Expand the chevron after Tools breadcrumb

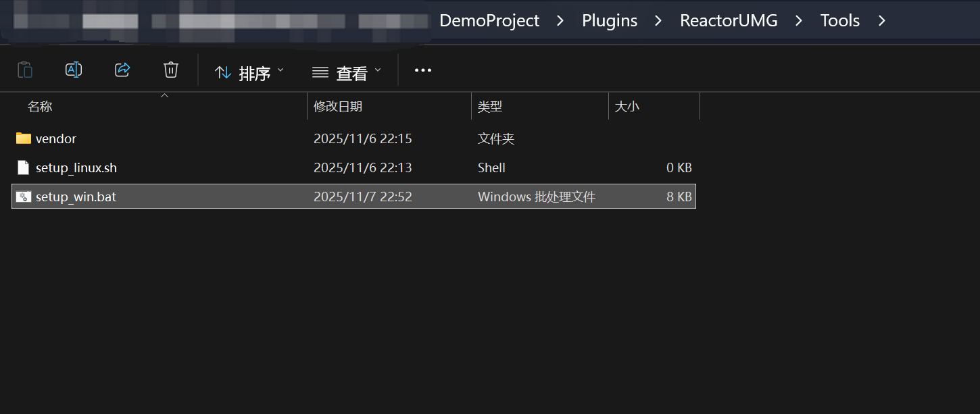click(881, 21)
